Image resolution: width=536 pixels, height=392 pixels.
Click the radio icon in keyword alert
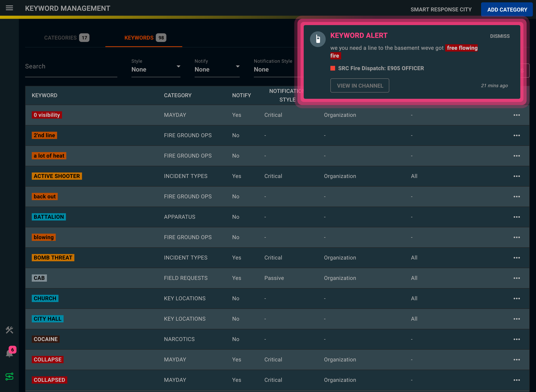click(x=317, y=39)
